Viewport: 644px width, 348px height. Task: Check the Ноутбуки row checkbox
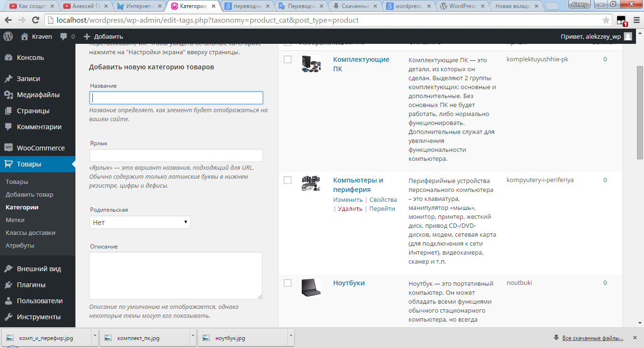pyautogui.click(x=288, y=283)
